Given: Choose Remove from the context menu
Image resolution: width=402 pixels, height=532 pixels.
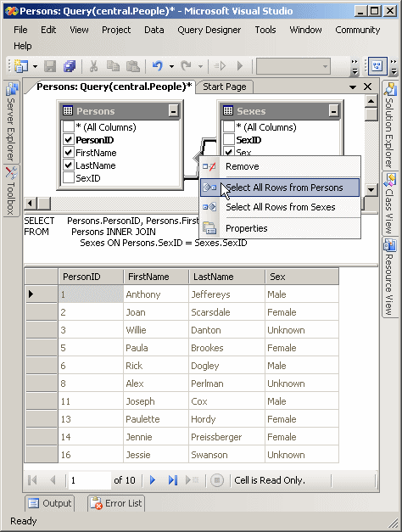Looking at the screenshot, I should pos(280,166).
